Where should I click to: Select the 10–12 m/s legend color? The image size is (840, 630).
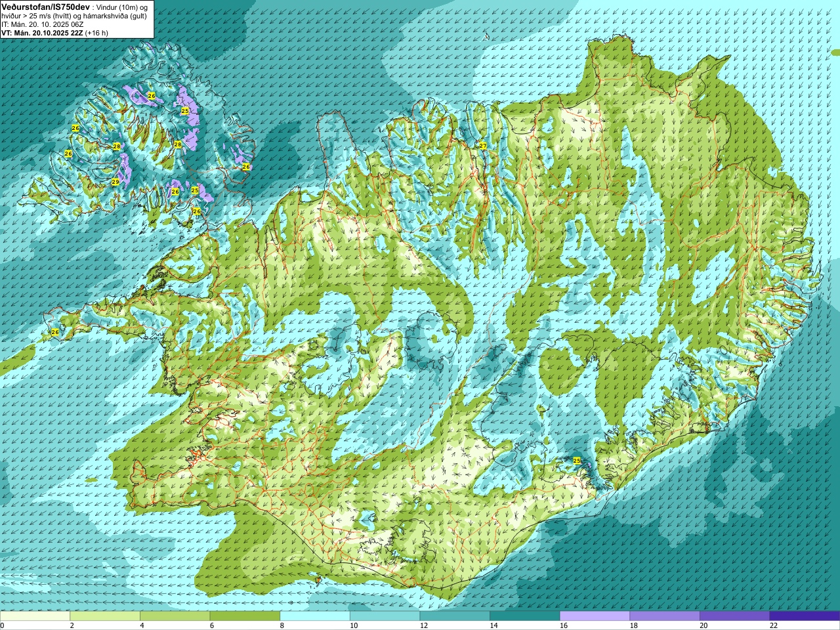click(x=385, y=616)
